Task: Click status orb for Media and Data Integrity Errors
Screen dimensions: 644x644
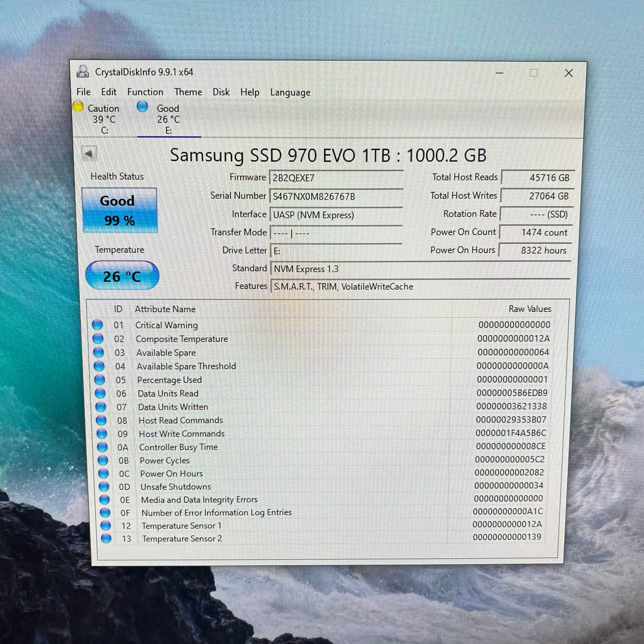Action: point(104,500)
